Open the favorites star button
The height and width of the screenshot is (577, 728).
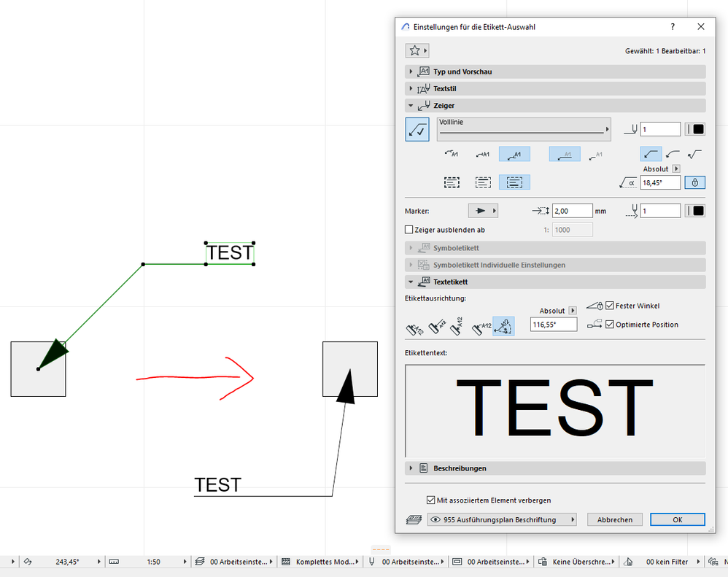pyautogui.click(x=417, y=50)
